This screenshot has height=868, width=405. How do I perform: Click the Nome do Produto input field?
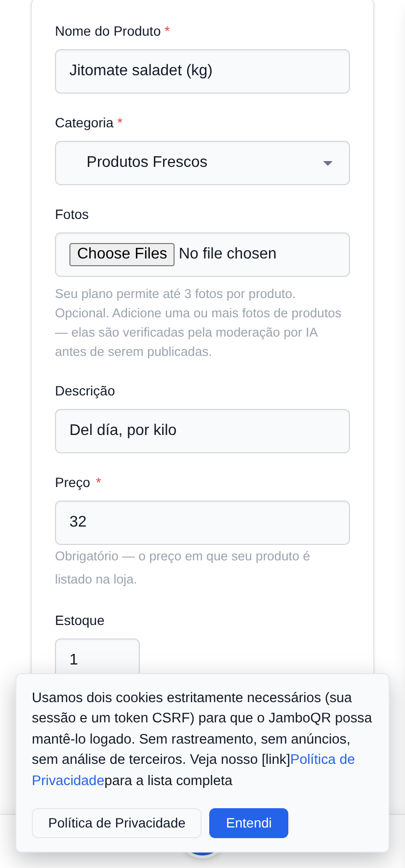[202, 71]
